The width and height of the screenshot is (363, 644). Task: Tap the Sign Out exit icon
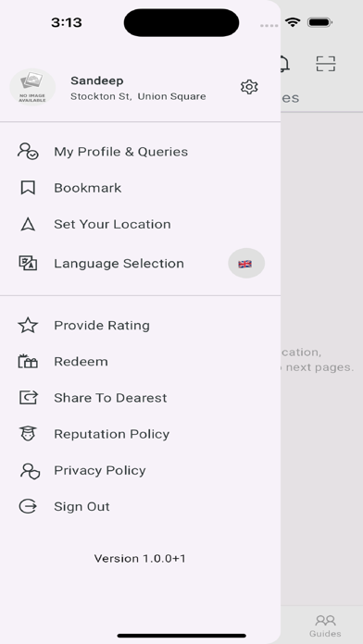click(28, 506)
